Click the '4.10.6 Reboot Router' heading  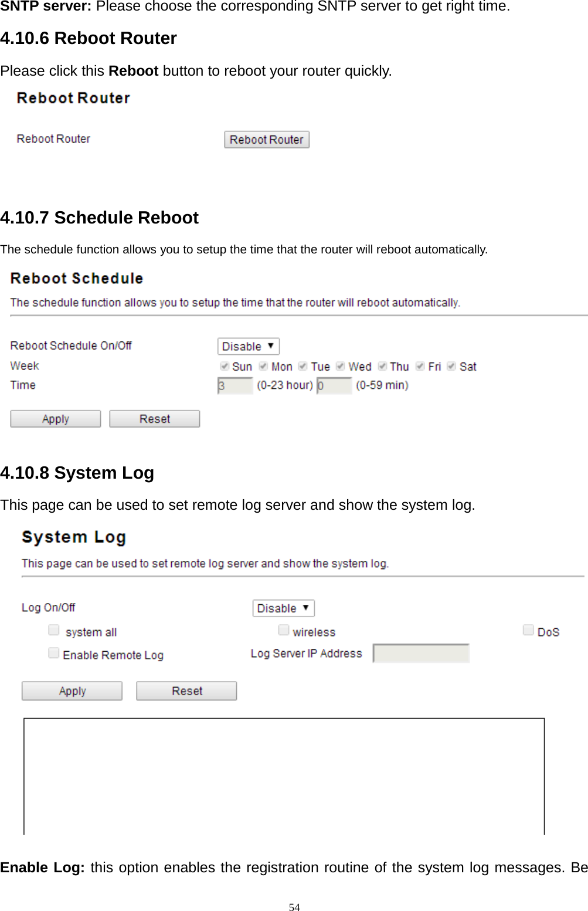[x=89, y=38]
